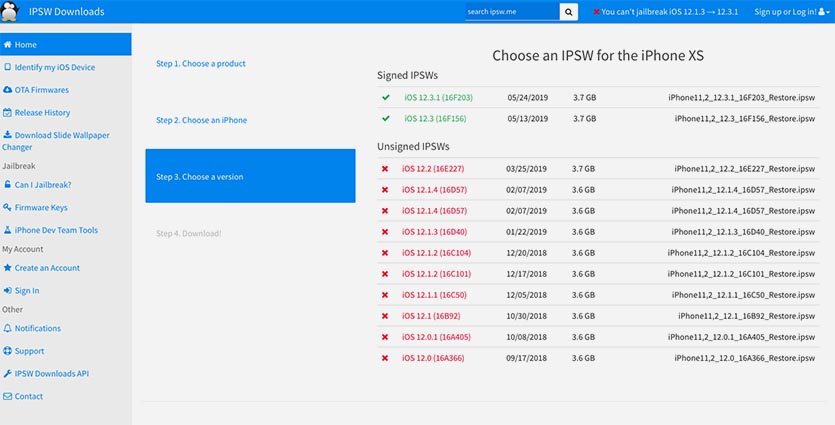Click red X beside iOS 12.1.3 (16D40)
The image size is (835, 425).
point(384,232)
